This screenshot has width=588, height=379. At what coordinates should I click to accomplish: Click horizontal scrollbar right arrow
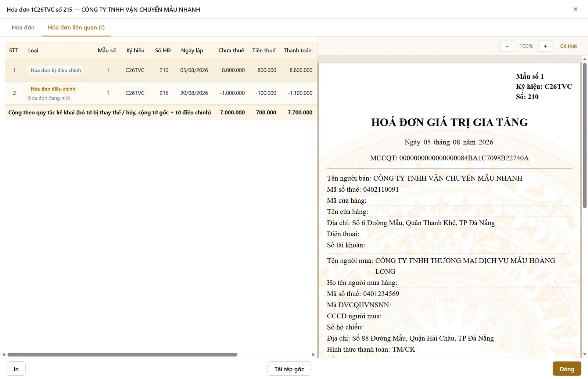click(x=313, y=355)
